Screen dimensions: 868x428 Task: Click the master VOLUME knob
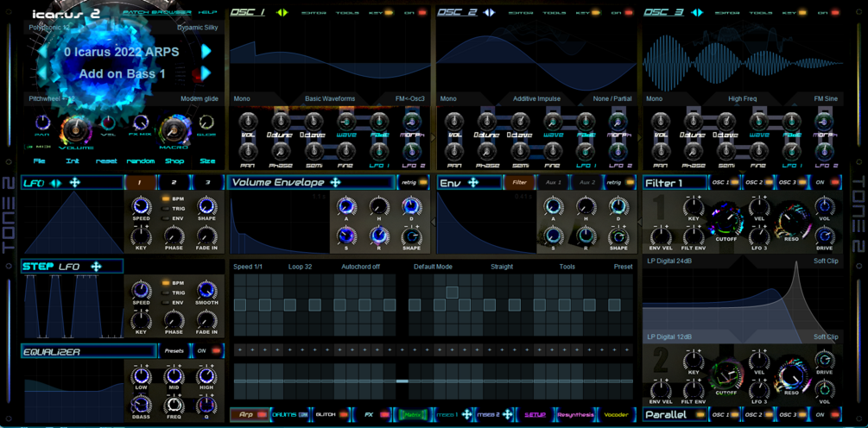pos(76,129)
